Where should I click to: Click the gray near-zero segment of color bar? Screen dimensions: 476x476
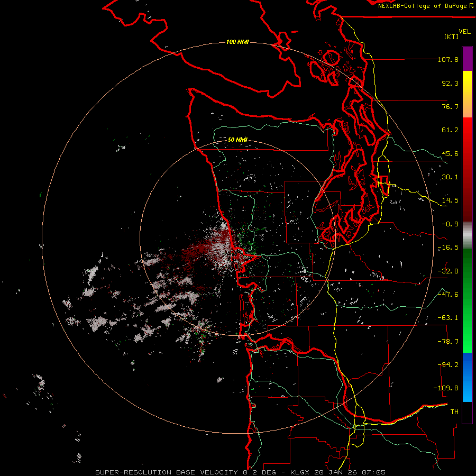click(x=467, y=235)
